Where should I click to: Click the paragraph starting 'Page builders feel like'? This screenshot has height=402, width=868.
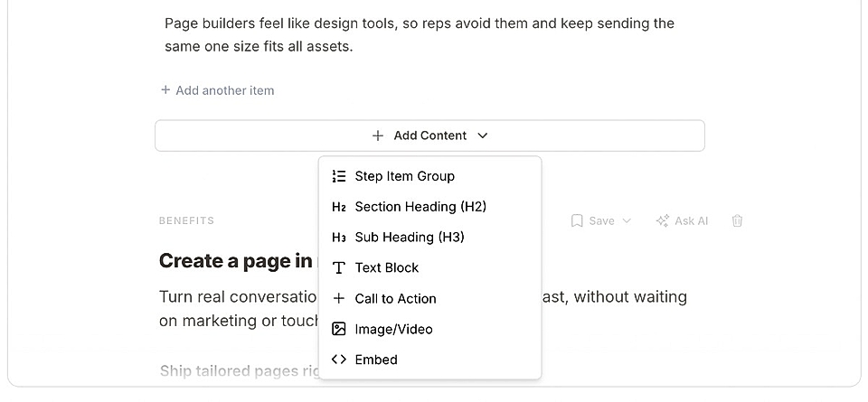pyautogui.click(x=419, y=35)
